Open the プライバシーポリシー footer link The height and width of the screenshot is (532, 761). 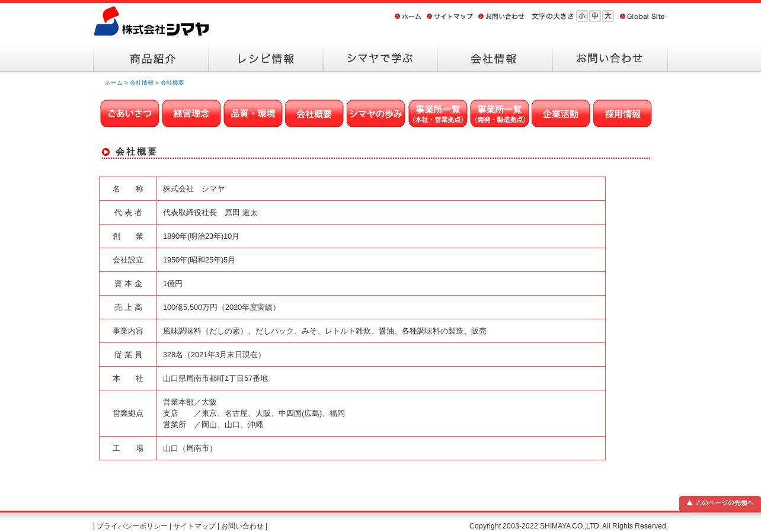(x=132, y=526)
